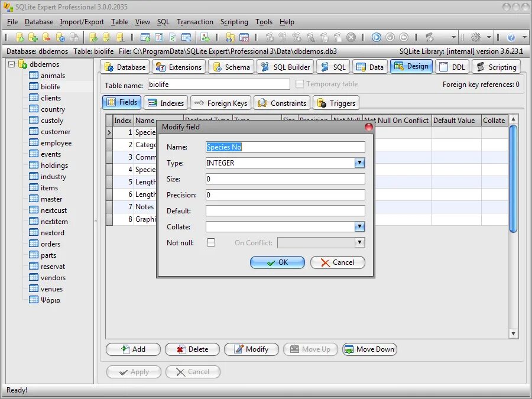The height and width of the screenshot is (399, 532).
Task: Click the Default Value column header
Action: pyautogui.click(x=456, y=121)
